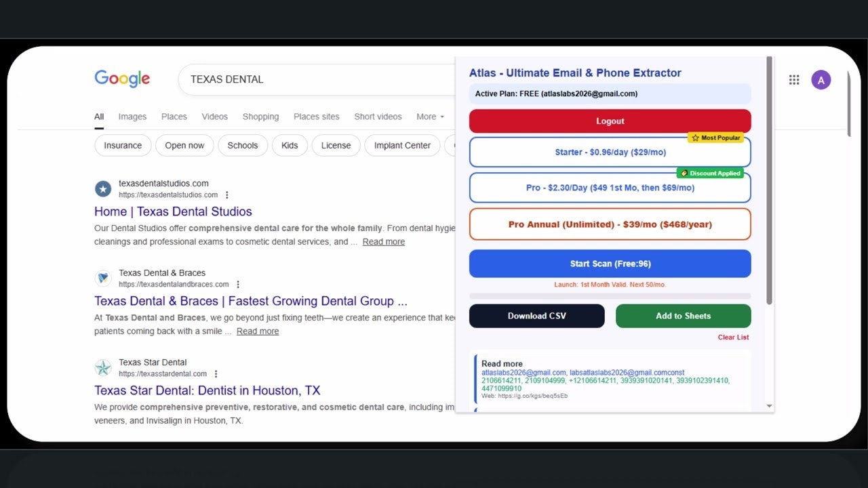Click the Logout button in Atlas

tap(610, 121)
